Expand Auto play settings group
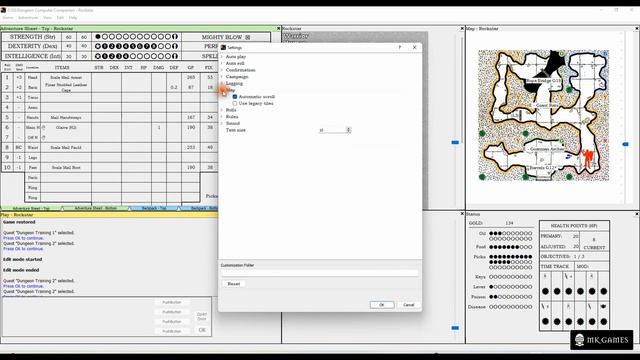 [222, 57]
